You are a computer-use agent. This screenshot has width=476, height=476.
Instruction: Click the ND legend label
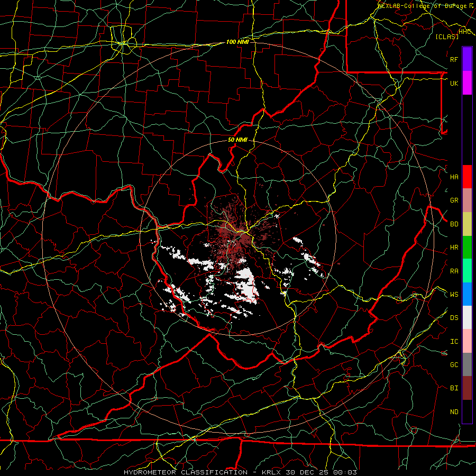click(x=454, y=412)
